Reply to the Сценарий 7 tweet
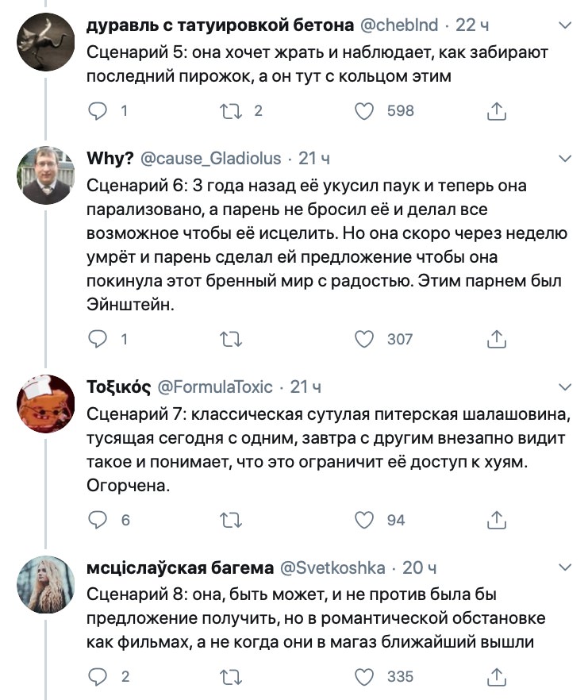 96,520
